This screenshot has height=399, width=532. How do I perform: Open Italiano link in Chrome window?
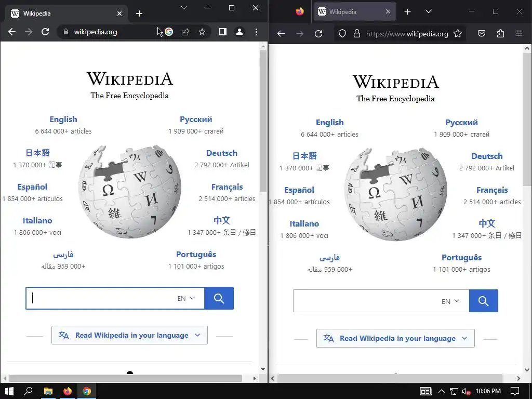37,220
